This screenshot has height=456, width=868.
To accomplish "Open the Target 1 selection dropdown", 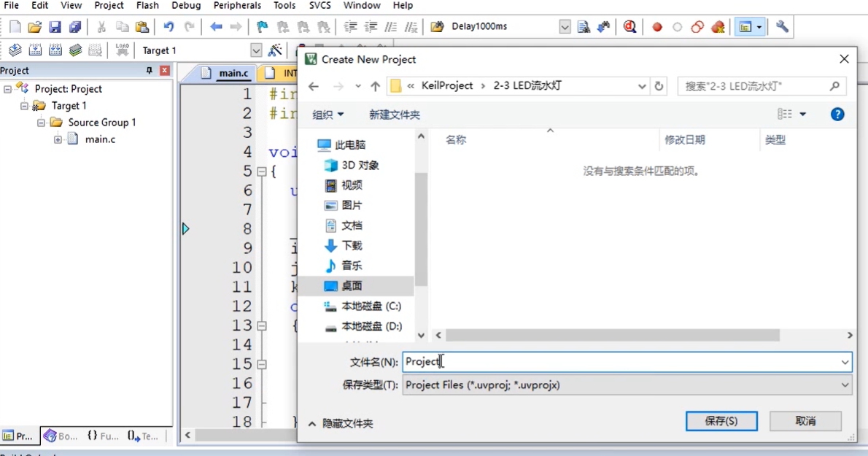I will tap(256, 50).
